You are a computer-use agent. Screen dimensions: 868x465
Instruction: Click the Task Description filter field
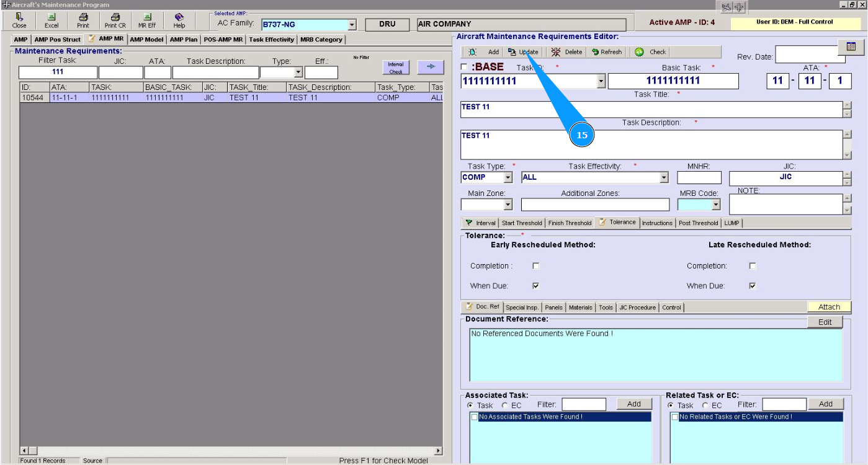pos(215,73)
